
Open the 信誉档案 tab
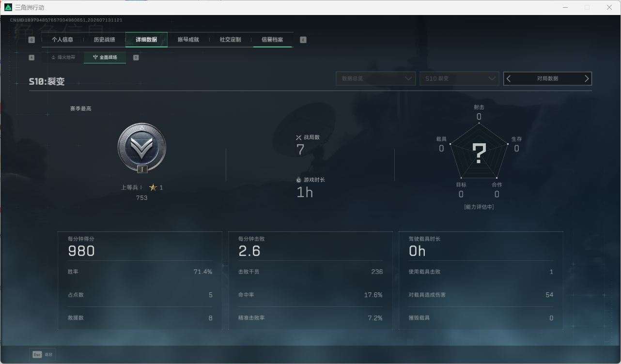(272, 40)
